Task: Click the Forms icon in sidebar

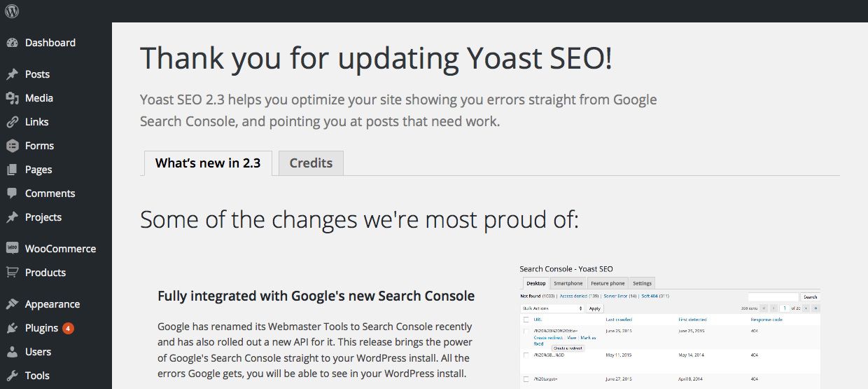Action: point(12,146)
